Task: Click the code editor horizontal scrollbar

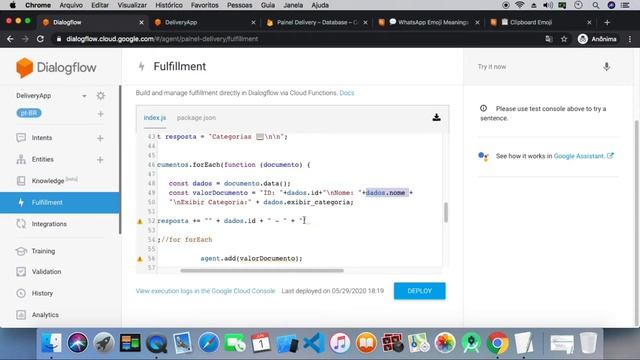Action: tap(262, 270)
